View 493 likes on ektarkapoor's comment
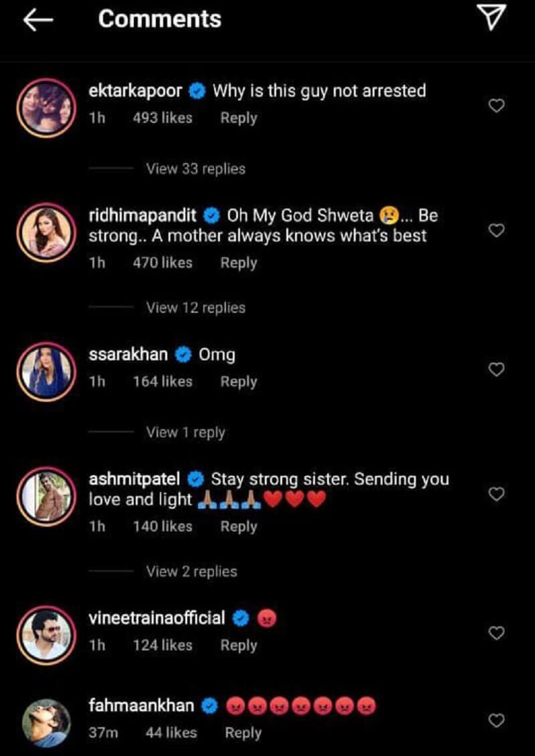Viewport: 535px width, 756px height. (x=163, y=118)
